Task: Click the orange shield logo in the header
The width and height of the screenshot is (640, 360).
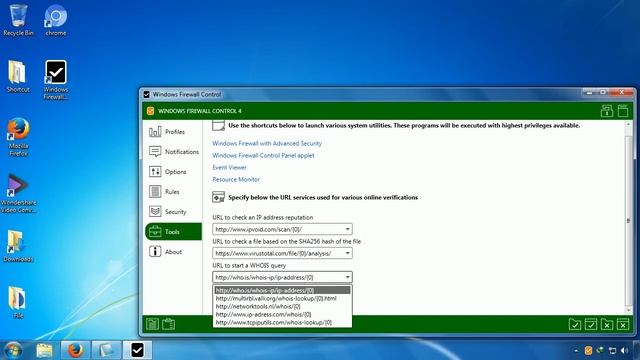Action: (150, 111)
